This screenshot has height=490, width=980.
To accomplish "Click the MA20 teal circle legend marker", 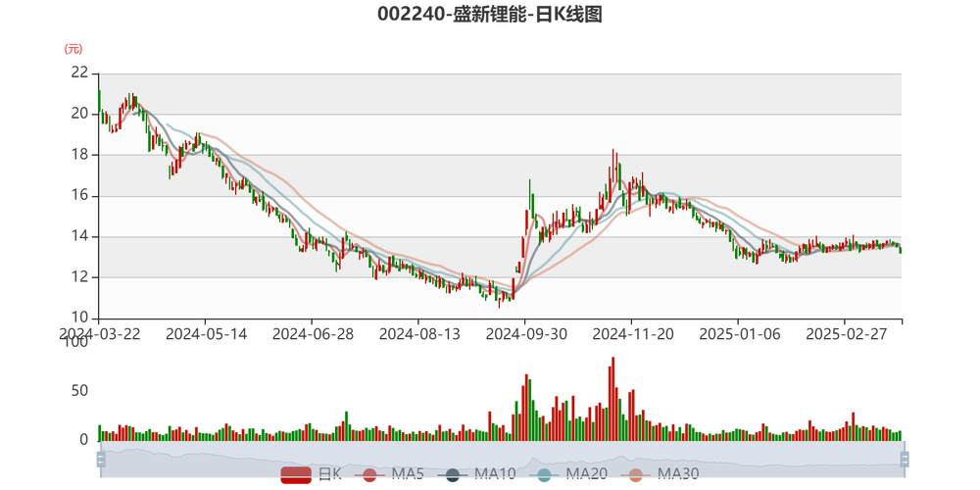I will (x=544, y=475).
